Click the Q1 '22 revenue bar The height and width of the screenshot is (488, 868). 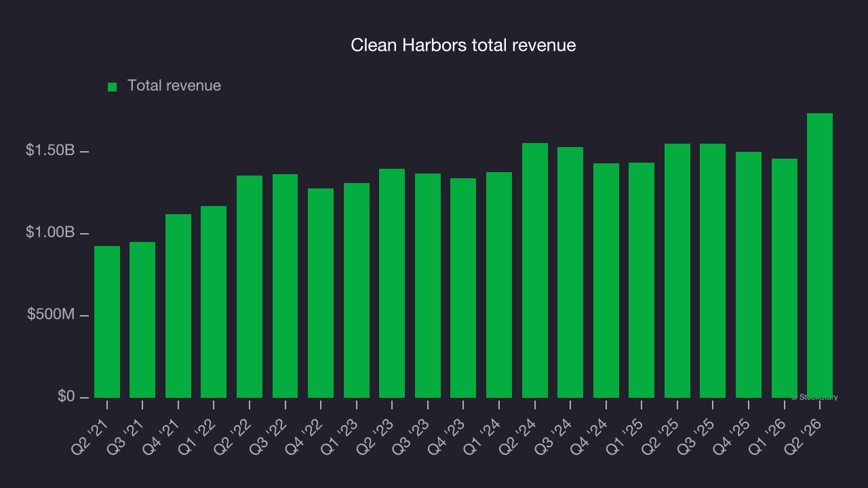pyautogui.click(x=214, y=302)
